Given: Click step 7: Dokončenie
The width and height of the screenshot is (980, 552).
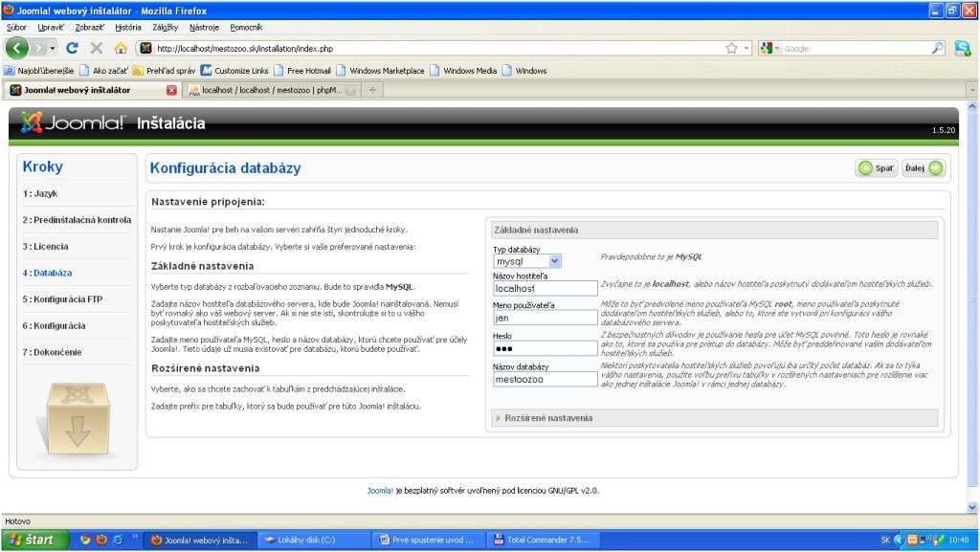Looking at the screenshot, I should 52,352.
